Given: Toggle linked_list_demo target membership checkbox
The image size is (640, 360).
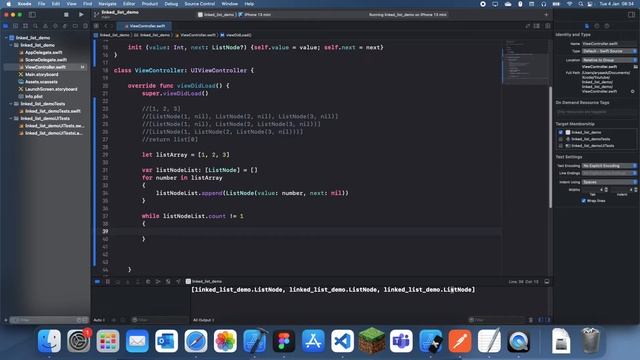Looking at the screenshot, I should point(561,132).
